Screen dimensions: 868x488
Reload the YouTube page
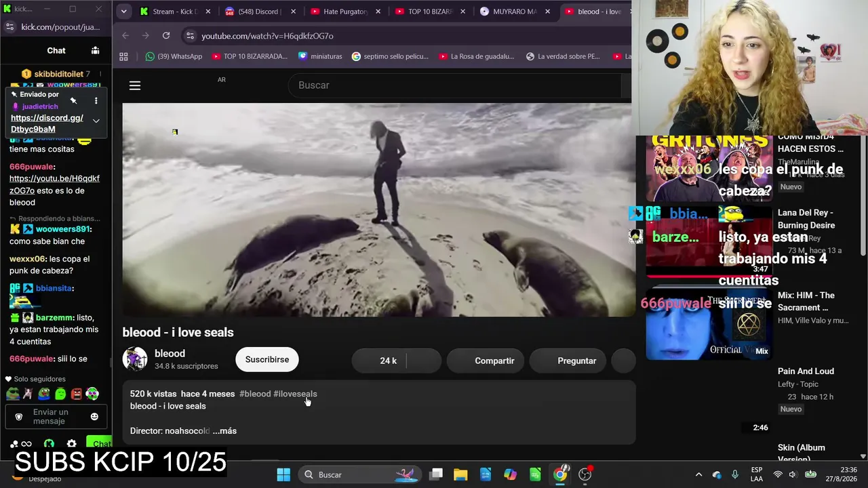(x=166, y=35)
